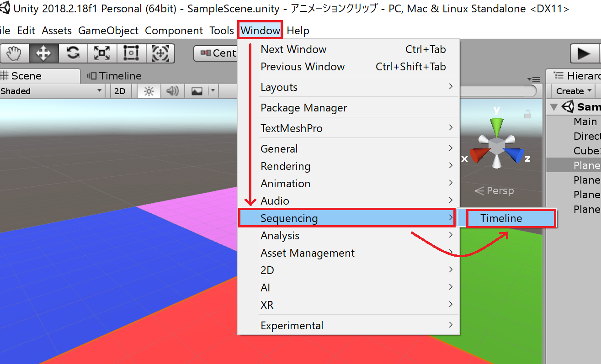Viewport: 601px width, 364px height.
Task: Open the Create dropdown in Hierarchy
Action: coord(574,91)
